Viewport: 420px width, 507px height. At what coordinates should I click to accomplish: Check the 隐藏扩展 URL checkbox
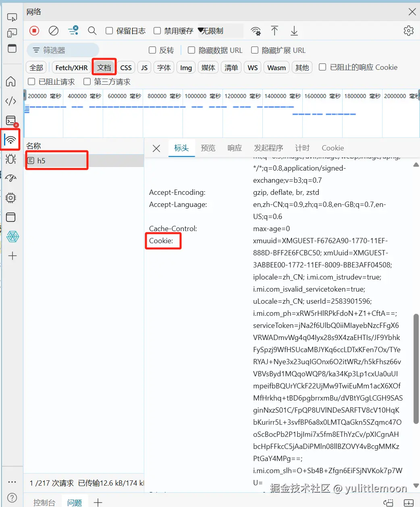coord(255,50)
